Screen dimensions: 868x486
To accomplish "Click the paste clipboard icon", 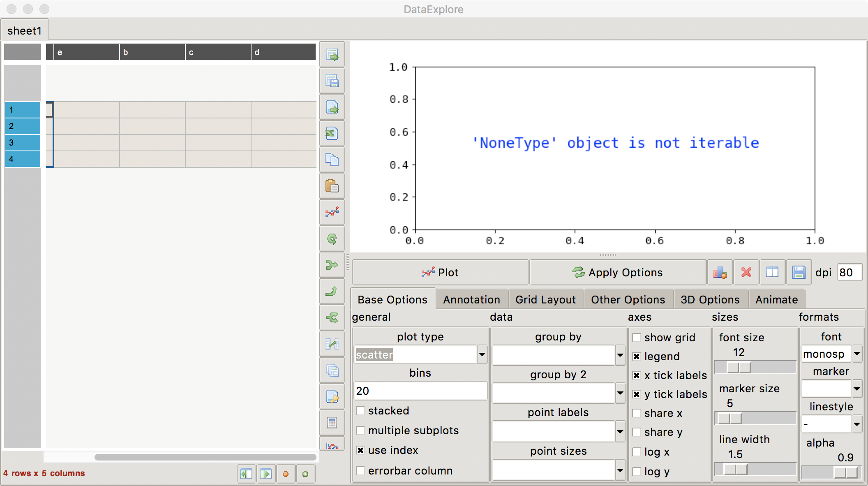I will (x=332, y=186).
